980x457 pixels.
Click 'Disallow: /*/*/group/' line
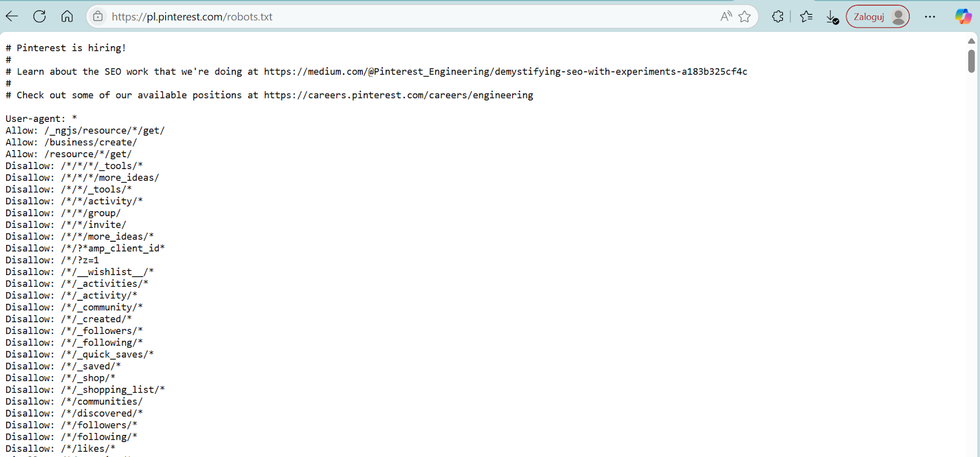[x=63, y=213]
